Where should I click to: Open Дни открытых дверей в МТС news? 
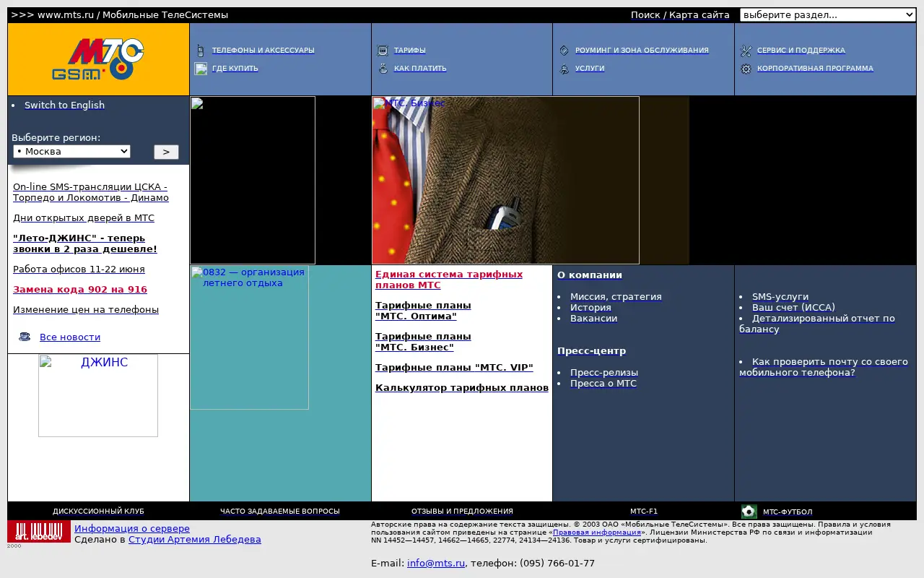[84, 217]
